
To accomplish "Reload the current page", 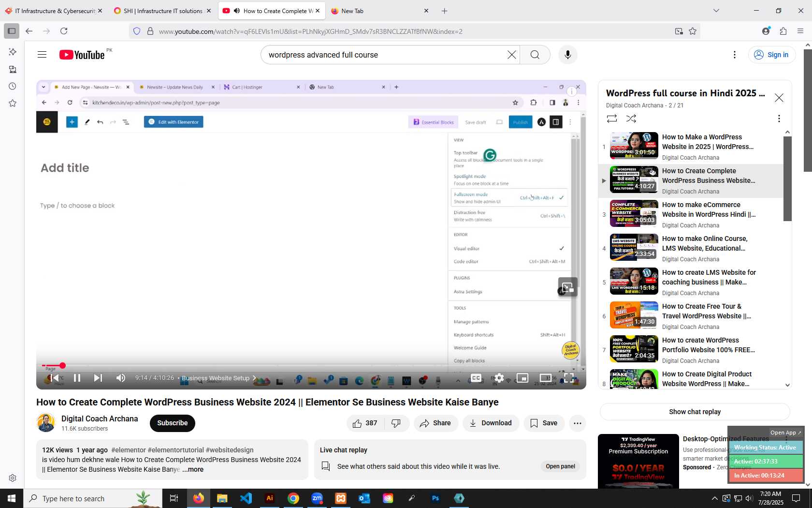I will click(x=64, y=31).
